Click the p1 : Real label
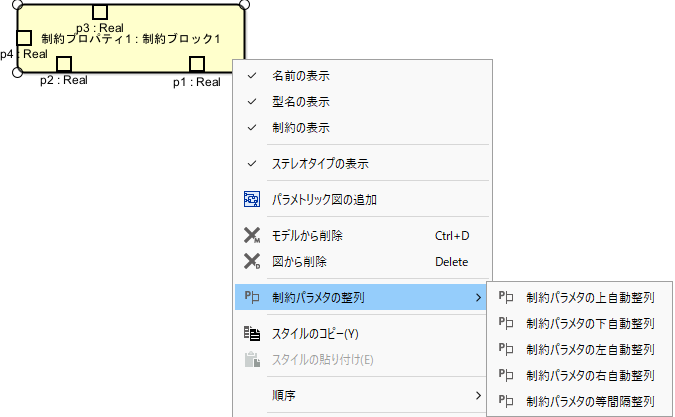 (197, 82)
